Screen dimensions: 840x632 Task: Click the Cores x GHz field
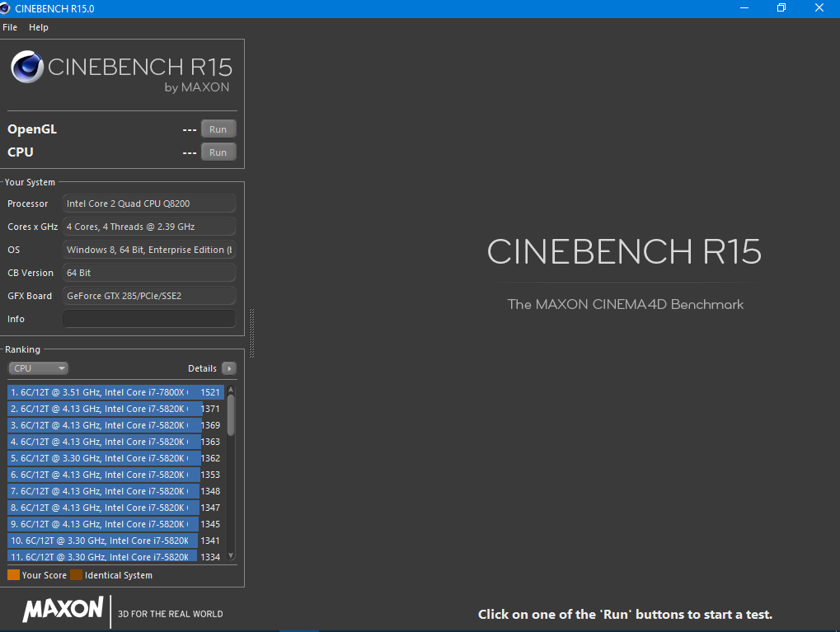149,227
